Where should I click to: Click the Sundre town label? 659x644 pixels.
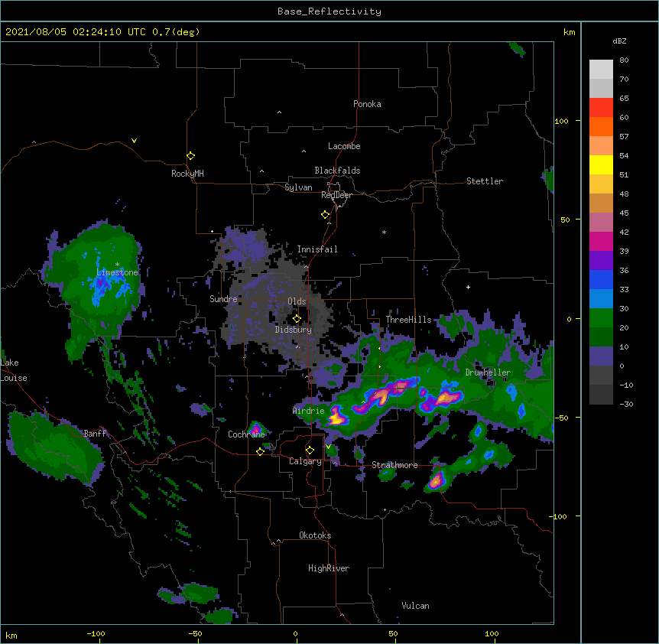tap(223, 299)
